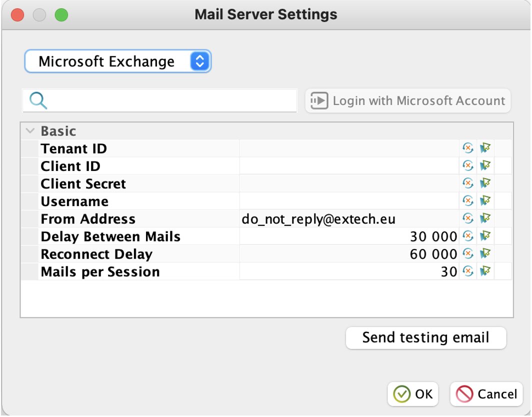The width and height of the screenshot is (532, 417).
Task: Click Login with Microsoft Account button
Action: coord(408,101)
